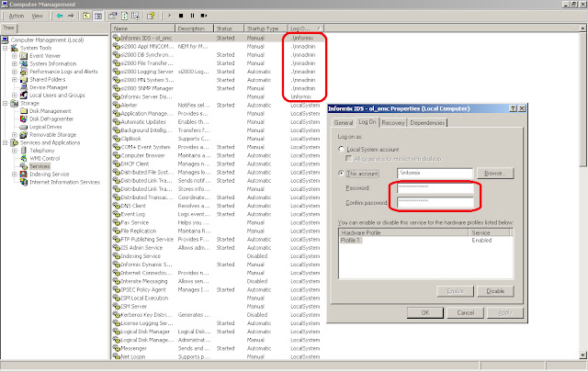Image resolution: width=588 pixels, height=372 pixels.
Task: Click the Cancel button in Properties dialog
Action: pos(466,312)
